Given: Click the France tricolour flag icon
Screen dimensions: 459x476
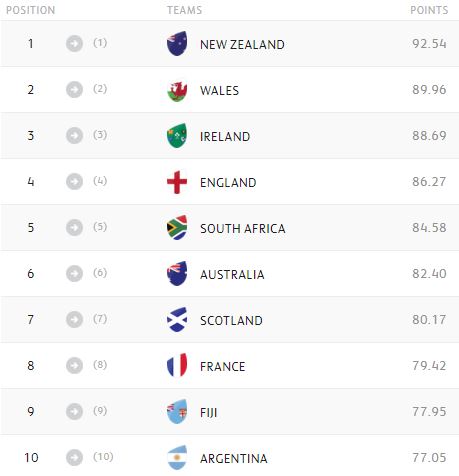Looking at the screenshot, I should (x=177, y=366).
